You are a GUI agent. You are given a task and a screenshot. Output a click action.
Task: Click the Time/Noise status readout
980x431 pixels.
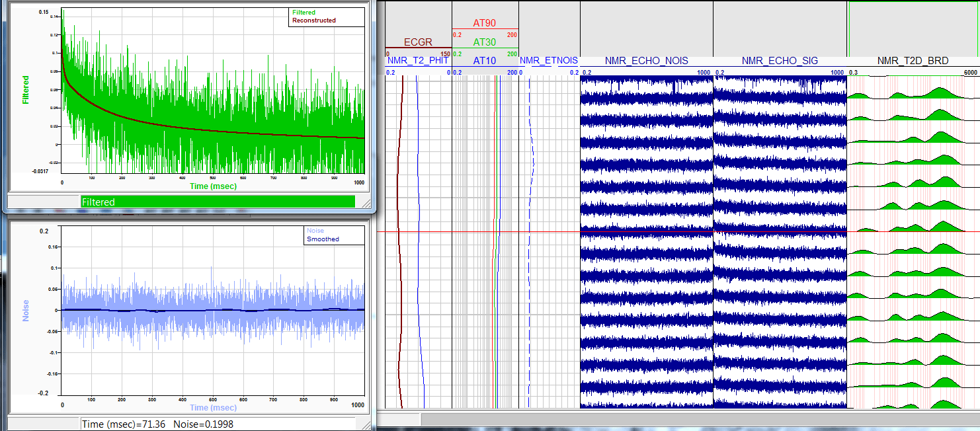point(157,424)
